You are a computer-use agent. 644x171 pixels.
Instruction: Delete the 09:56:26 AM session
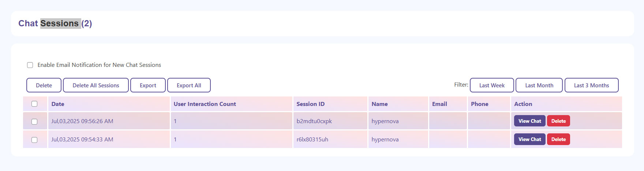tap(558, 121)
